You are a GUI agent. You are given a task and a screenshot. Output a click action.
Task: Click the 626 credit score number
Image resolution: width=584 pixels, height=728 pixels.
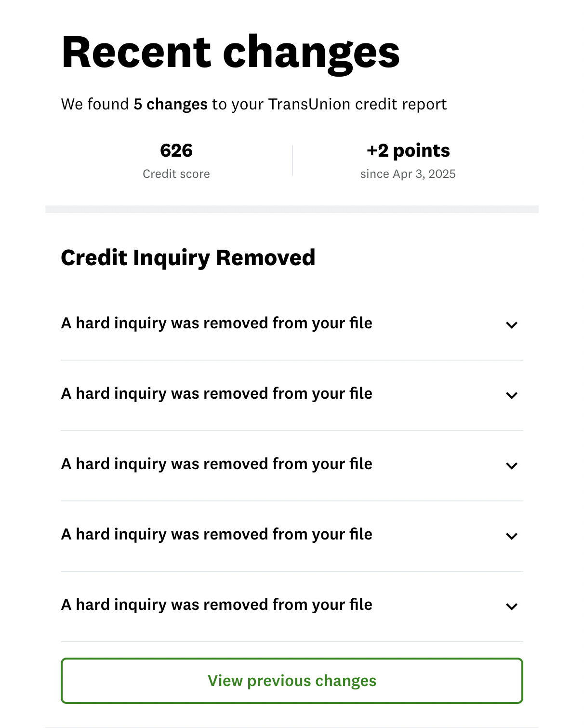tap(176, 150)
